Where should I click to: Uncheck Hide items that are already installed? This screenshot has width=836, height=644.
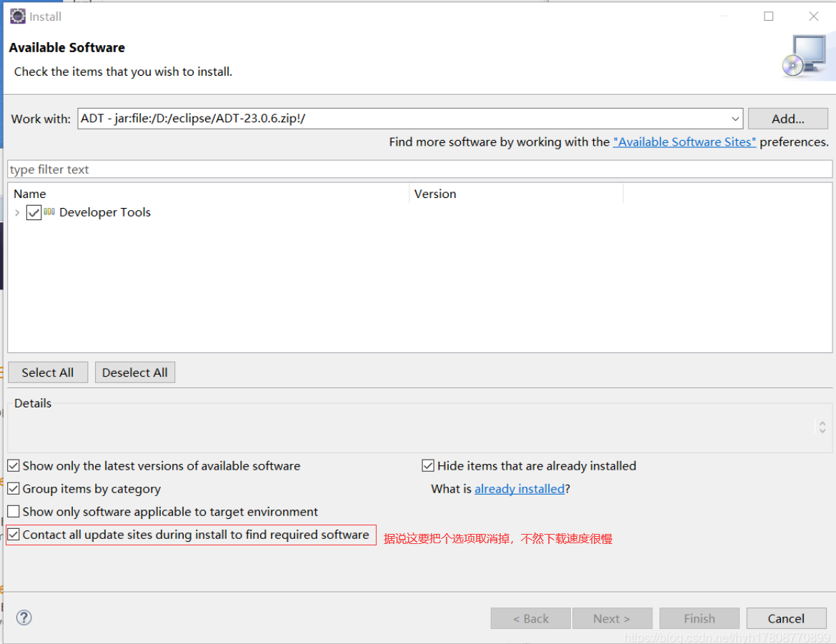click(x=427, y=465)
